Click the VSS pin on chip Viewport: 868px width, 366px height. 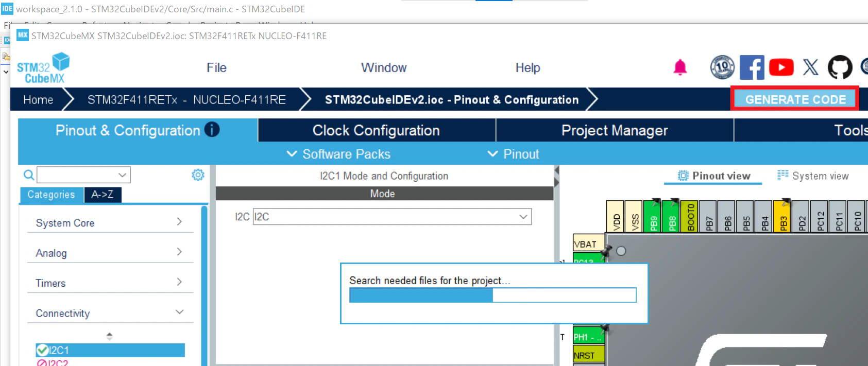point(634,217)
